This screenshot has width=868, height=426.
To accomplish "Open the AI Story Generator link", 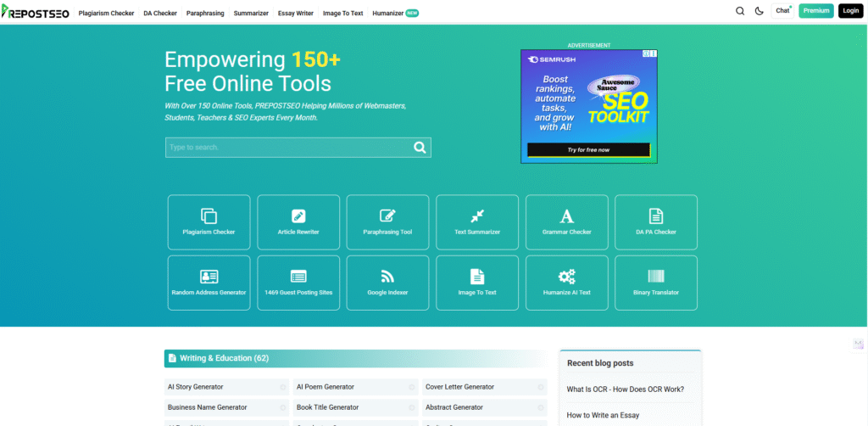I will pos(195,387).
